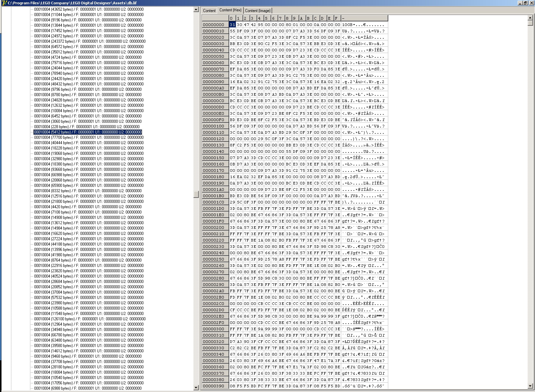This screenshot has height=392, width=535.
Task: Select the 37708 bytes tree entry
Action: click(x=89, y=362)
